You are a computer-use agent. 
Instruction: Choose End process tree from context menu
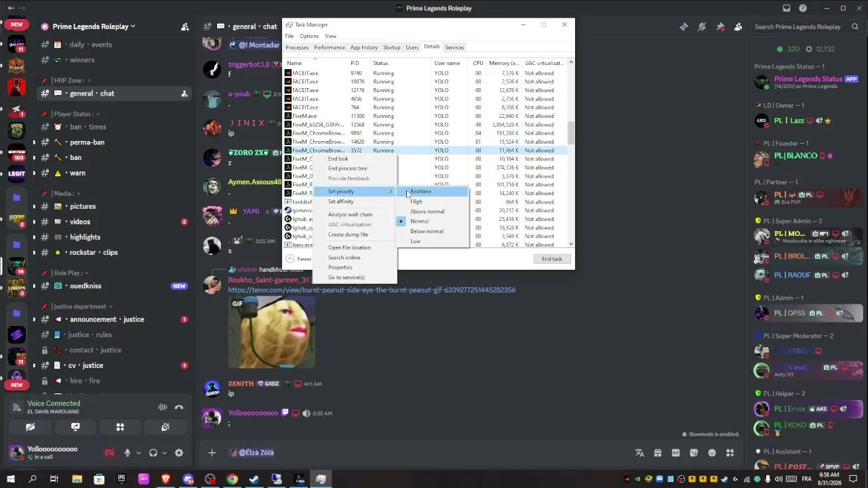pos(354,168)
